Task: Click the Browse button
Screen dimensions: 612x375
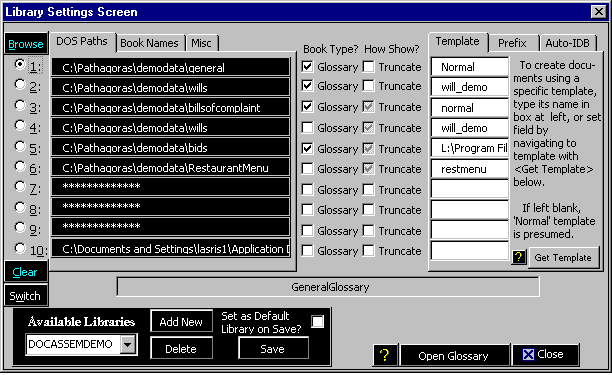Action: [x=26, y=44]
